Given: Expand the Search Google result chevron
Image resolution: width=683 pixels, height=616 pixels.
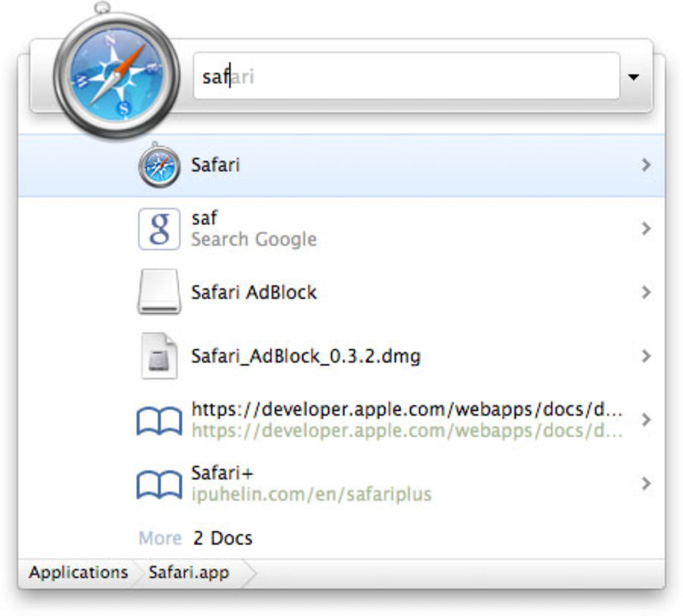Looking at the screenshot, I should (x=646, y=229).
